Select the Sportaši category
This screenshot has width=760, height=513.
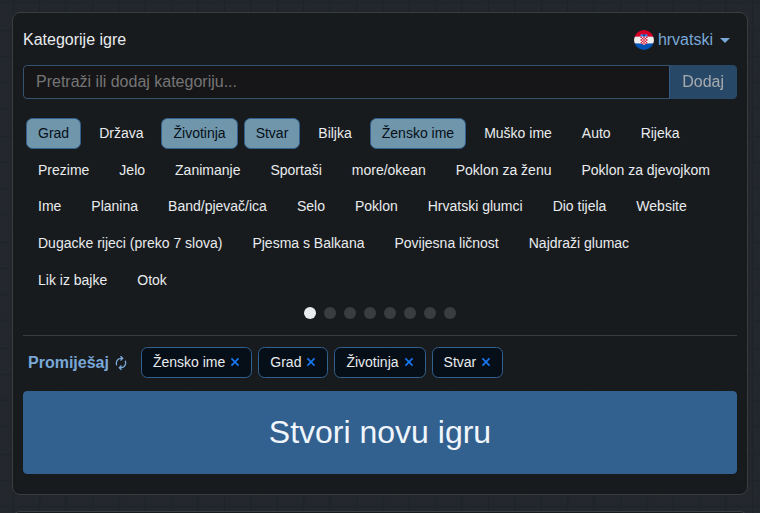point(296,170)
